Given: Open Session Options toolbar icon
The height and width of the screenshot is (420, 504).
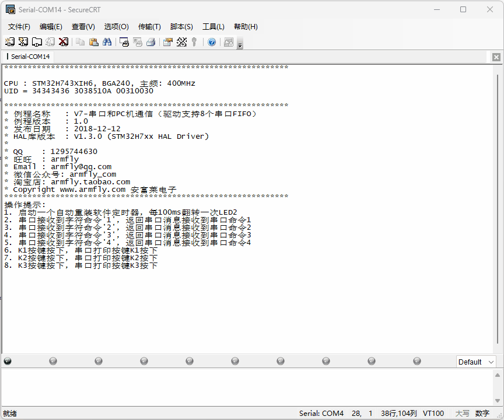Looking at the screenshot, I should point(168,42).
